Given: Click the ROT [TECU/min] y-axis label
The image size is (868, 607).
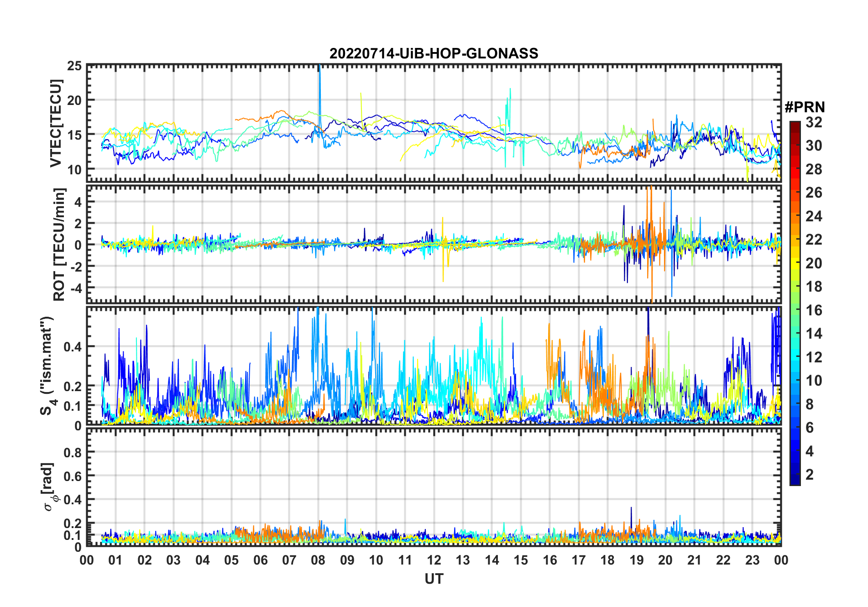Looking at the screenshot, I should 59,244.
